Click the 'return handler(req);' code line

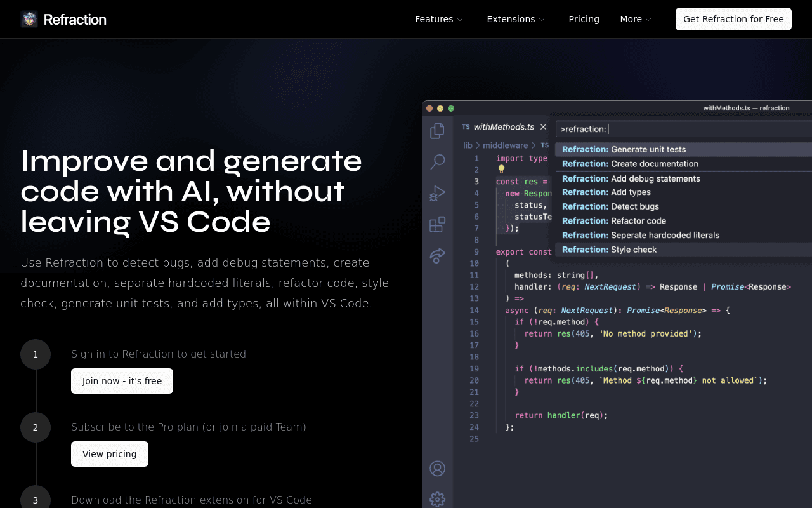[x=561, y=415]
